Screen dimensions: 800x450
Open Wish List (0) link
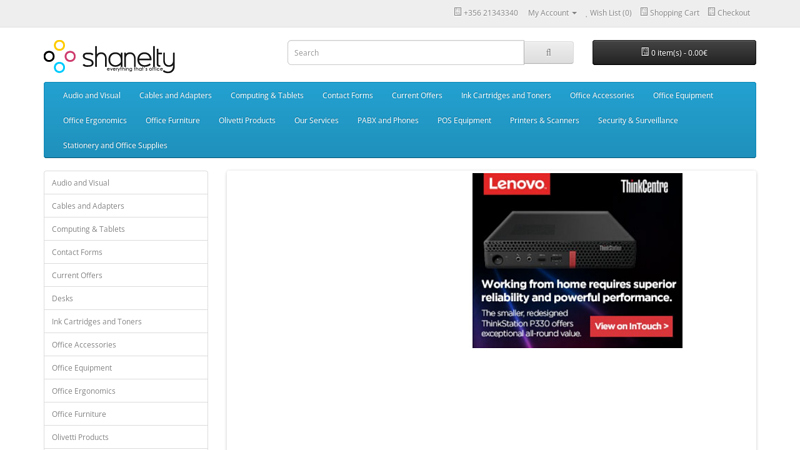pyautogui.click(x=610, y=13)
